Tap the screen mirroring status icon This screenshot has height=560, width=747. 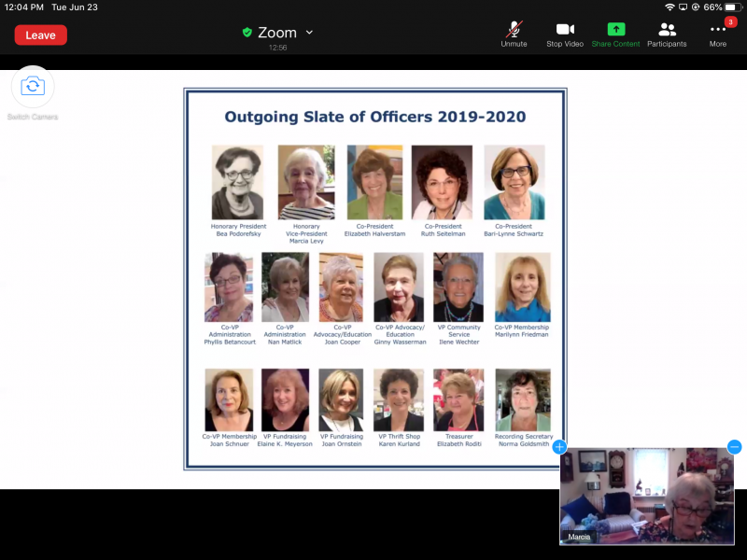(683, 7)
